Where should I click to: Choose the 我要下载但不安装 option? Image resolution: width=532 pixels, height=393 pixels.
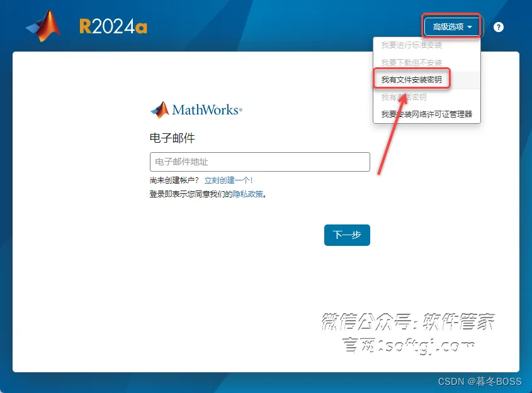pos(427,62)
